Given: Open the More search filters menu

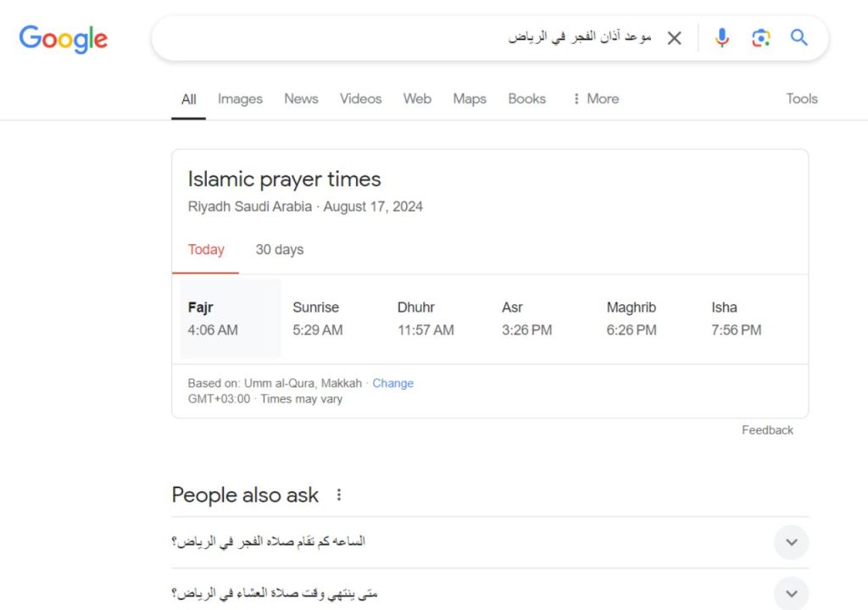Looking at the screenshot, I should pos(596,98).
